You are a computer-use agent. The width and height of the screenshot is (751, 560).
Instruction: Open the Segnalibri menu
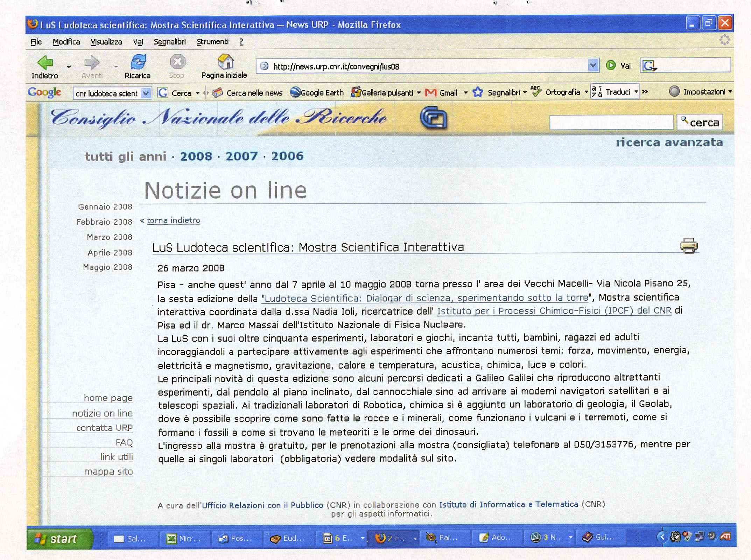[169, 42]
